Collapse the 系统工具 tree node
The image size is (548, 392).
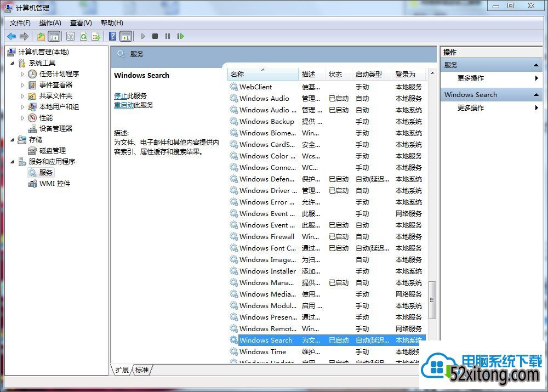[13, 63]
